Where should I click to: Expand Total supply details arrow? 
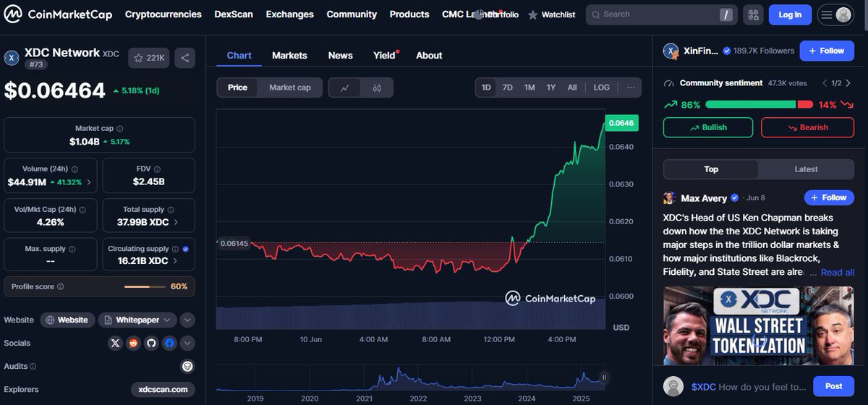tap(175, 222)
